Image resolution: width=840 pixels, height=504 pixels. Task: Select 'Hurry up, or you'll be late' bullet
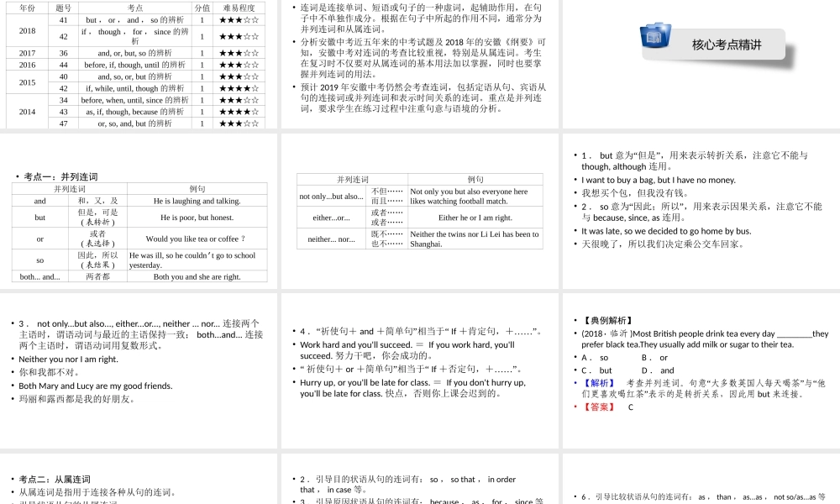412,388
